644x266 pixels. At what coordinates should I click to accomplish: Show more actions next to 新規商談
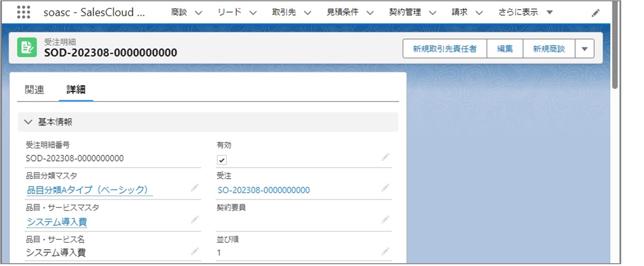[x=585, y=49]
